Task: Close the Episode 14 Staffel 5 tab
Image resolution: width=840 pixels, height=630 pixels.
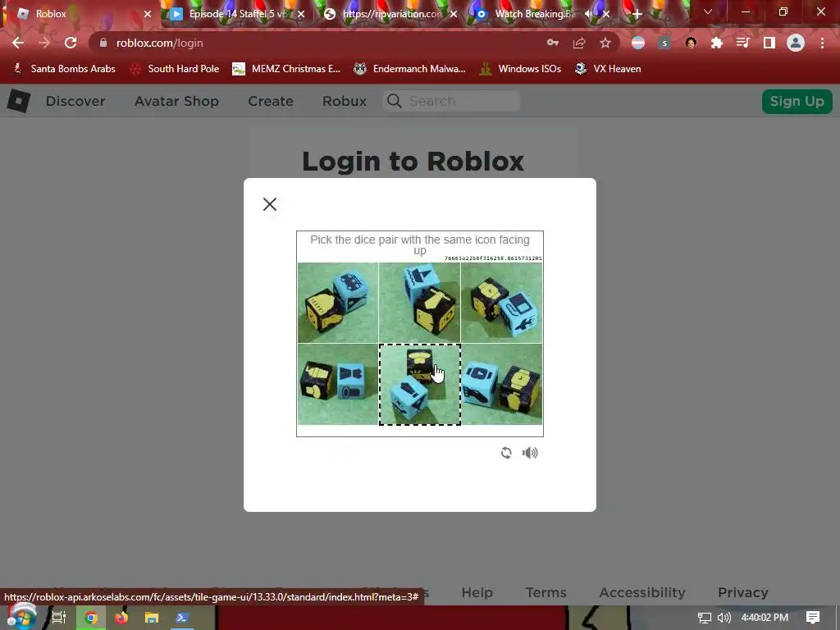Action: coord(301,14)
